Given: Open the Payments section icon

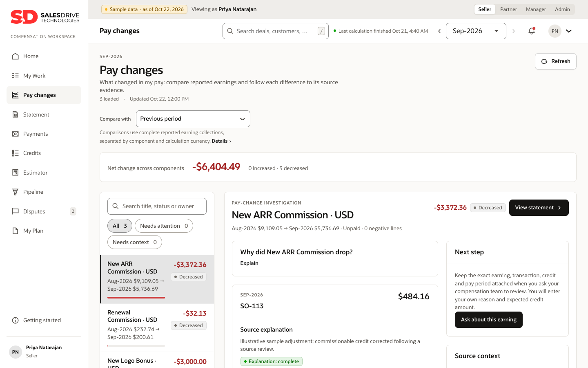Looking at the screenshot, I should [15, 134].
